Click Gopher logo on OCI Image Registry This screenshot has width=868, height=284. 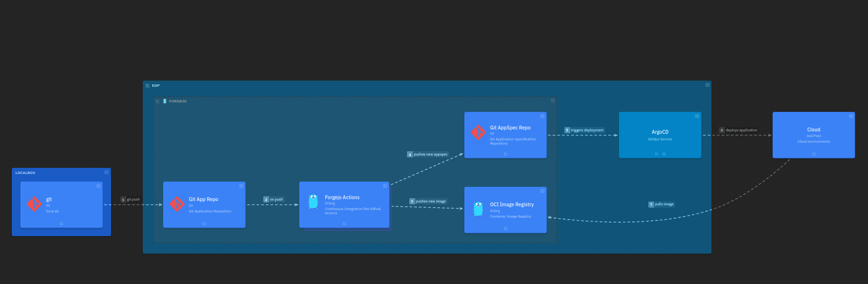[478, 209]
